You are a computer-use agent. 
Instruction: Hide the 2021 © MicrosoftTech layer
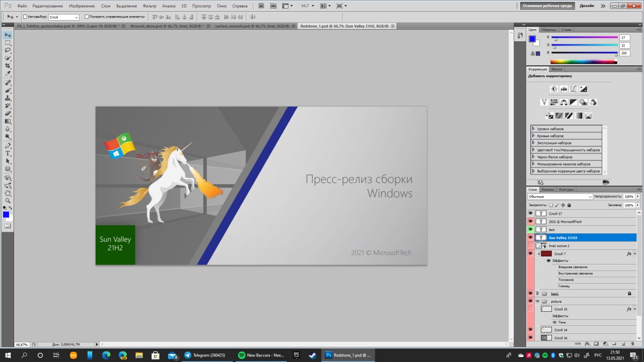coord(530,221)
